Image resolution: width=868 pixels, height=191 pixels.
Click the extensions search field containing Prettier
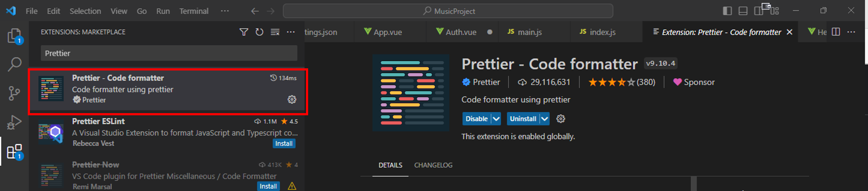pos(169,54)
